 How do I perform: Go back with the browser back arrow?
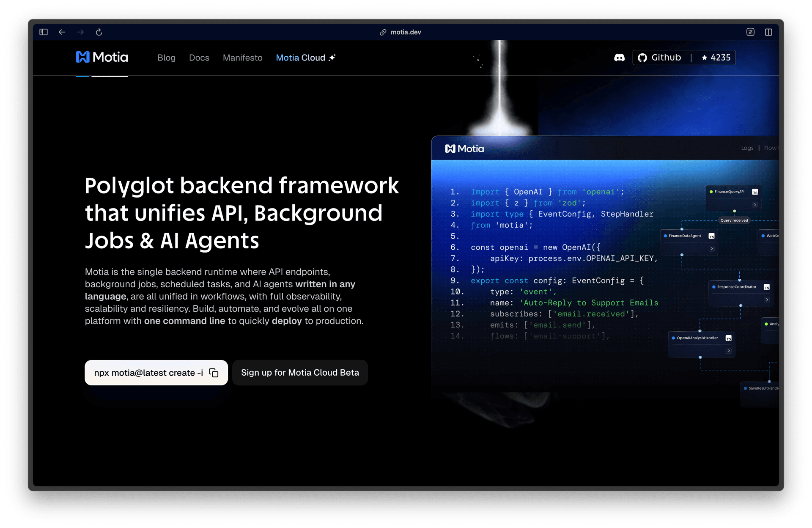tap(62, 32)
